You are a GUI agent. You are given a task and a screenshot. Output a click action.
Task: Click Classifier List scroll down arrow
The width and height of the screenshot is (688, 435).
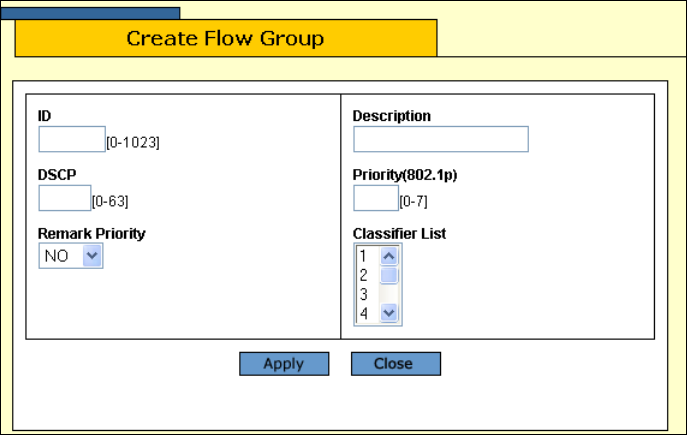point(390,313)
